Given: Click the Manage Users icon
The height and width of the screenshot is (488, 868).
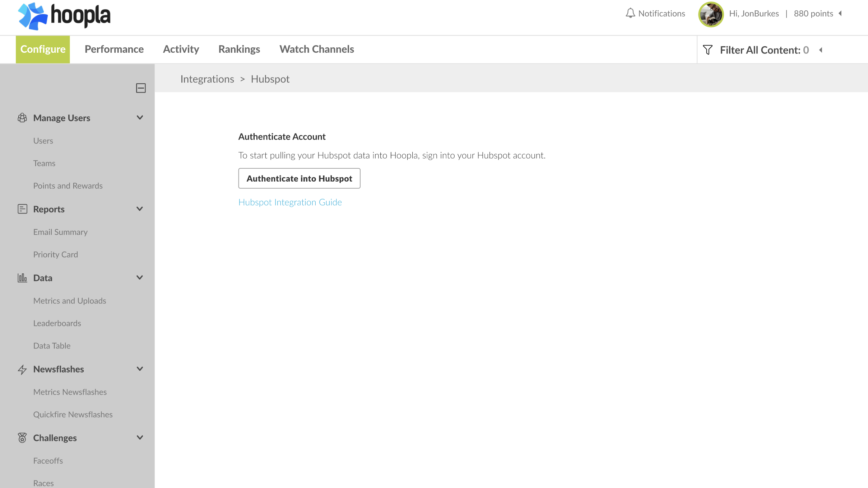Looking at the screenshot, I should coord(22,117).
